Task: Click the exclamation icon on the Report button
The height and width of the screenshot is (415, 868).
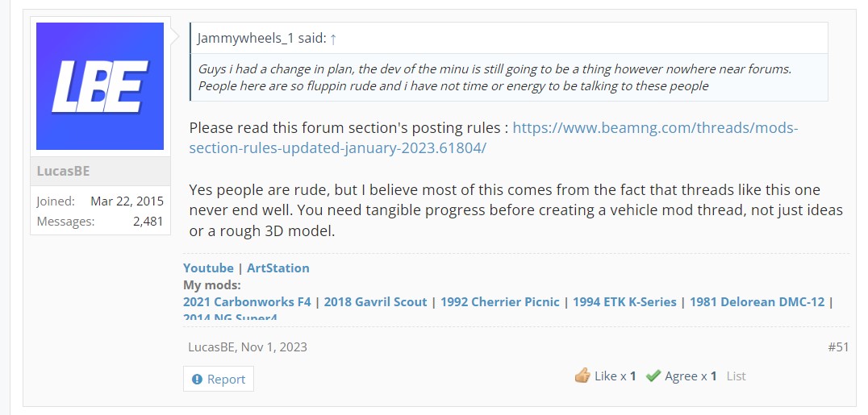Action: click(x=197, y=379)
